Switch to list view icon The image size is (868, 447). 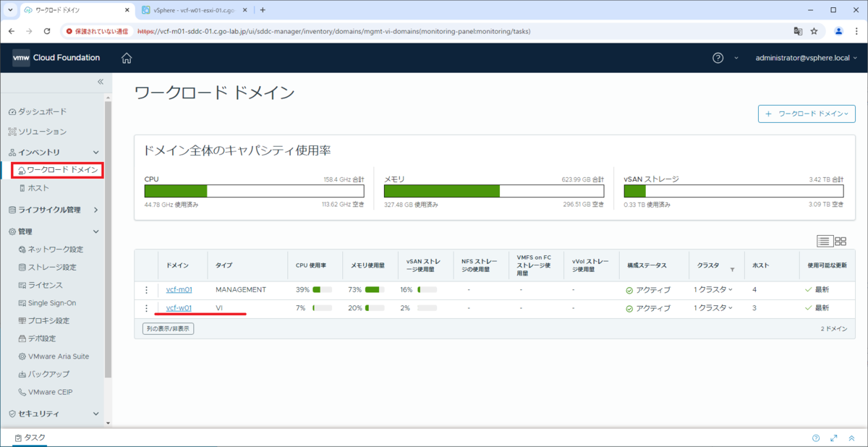(x=824, y=241)
